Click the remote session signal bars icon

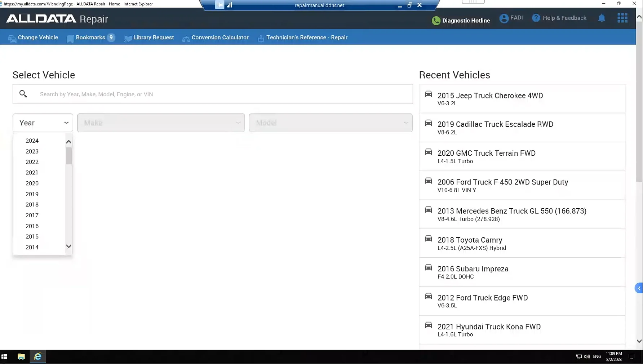point(229,5)
